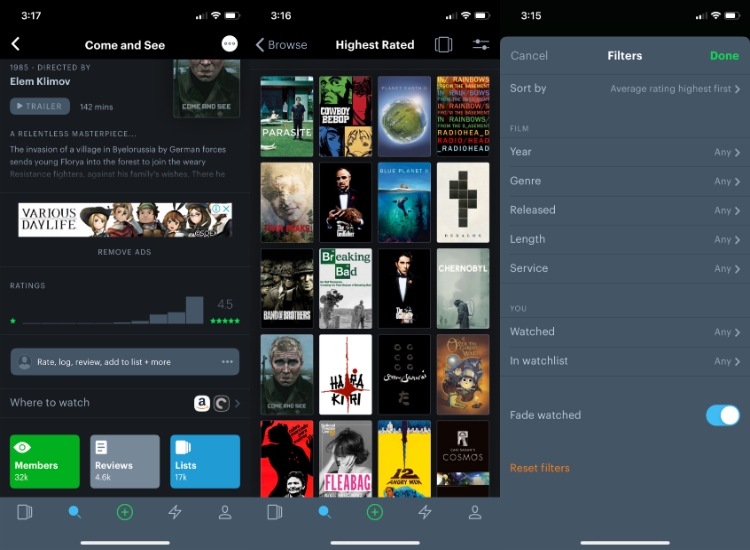
Task: Expand the Service filter row
Action: point(625,268)
